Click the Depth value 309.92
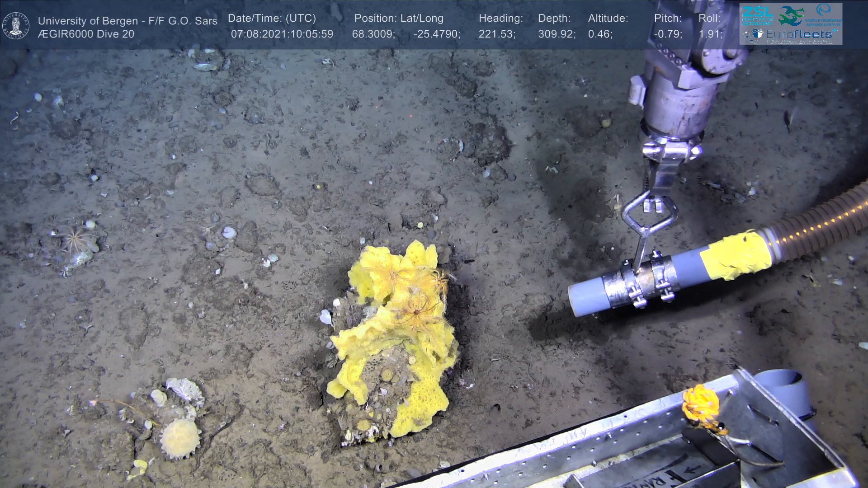 click(x=557, y=34)
